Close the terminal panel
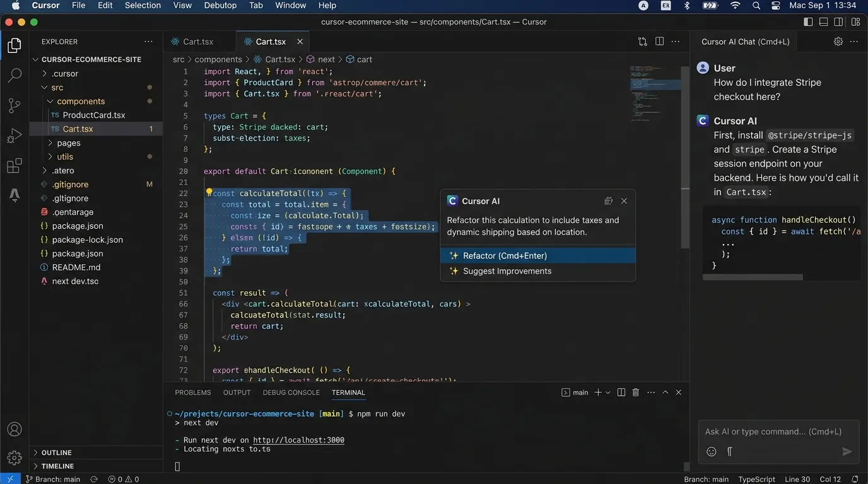Screen dimensions: 868x484 coord(679,392)
